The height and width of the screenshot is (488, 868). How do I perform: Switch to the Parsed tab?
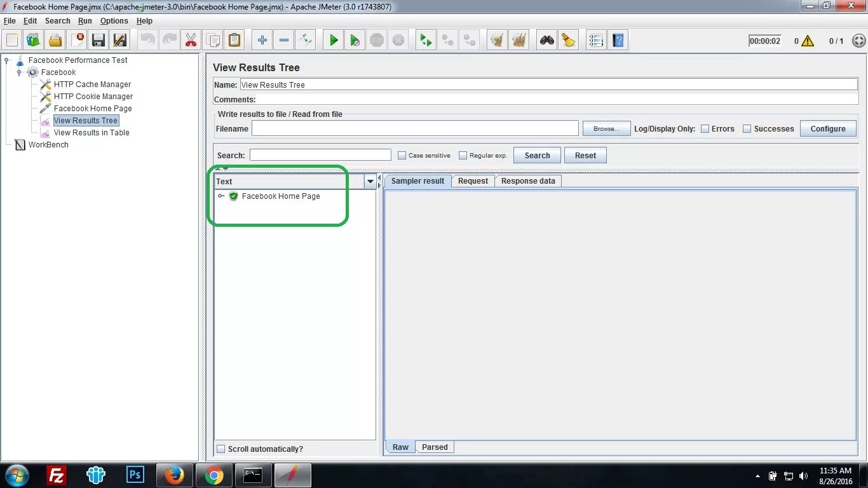click(x=435, y=447)
